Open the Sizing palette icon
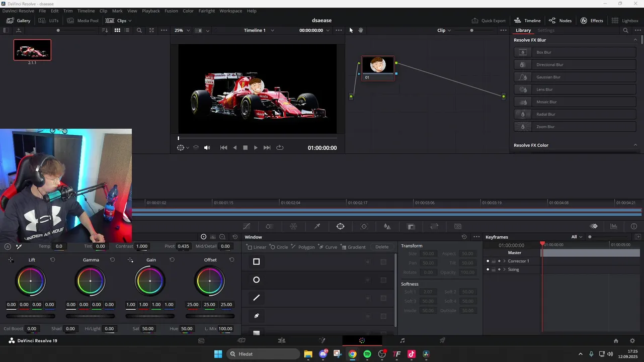 point(435,226)
